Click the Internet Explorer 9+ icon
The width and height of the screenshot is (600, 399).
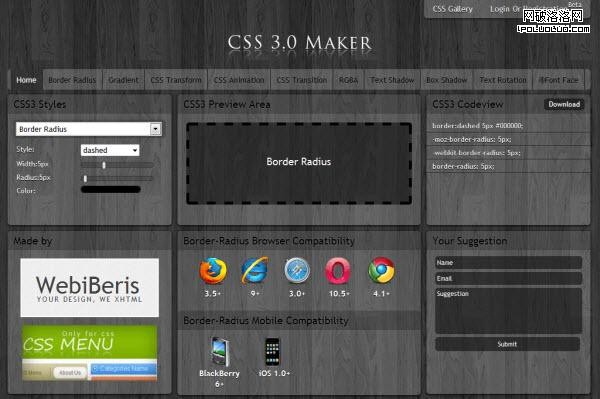[x=255, y=270]
